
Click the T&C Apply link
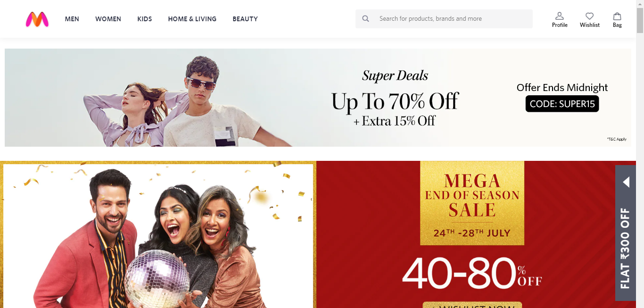tap(617, 139)
